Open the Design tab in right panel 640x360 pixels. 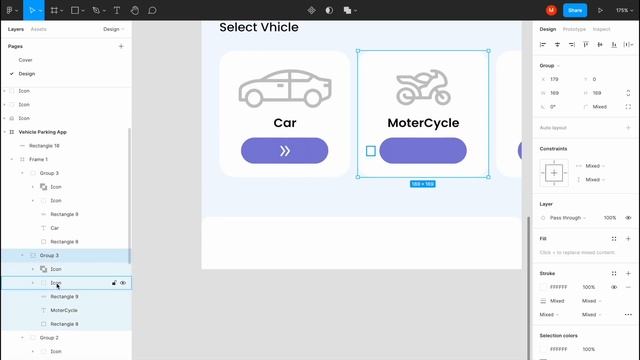click(548, 29)
